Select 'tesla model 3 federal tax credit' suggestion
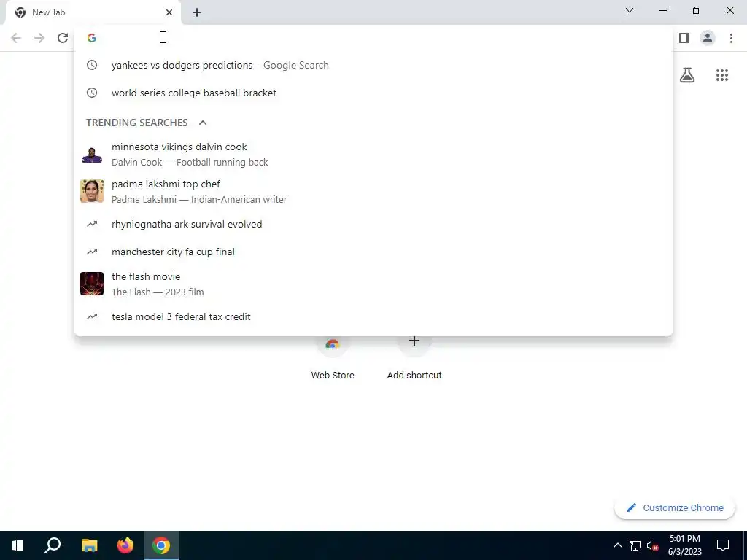Image resolution: width=747 pixels, height=560 pixels. pos(373,316)
